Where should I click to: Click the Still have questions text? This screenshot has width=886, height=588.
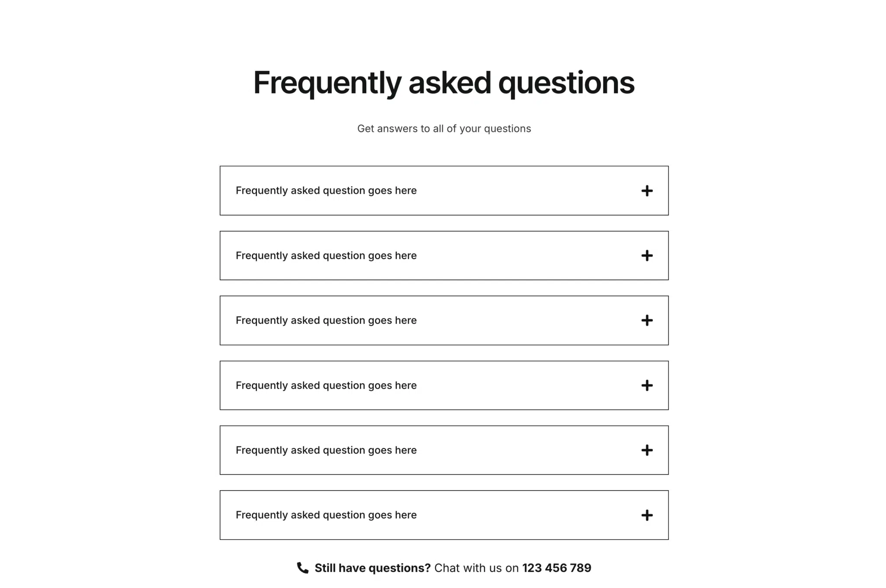tap(372, 568)
